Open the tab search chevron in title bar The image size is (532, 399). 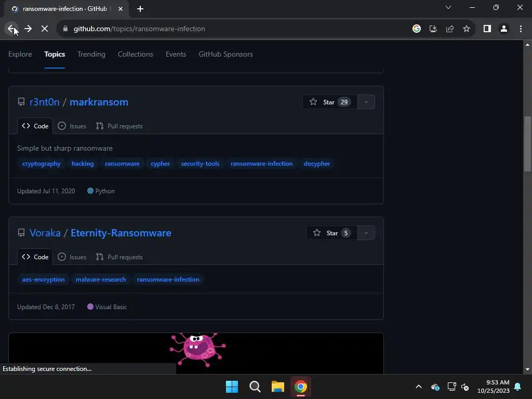[448, 7]
